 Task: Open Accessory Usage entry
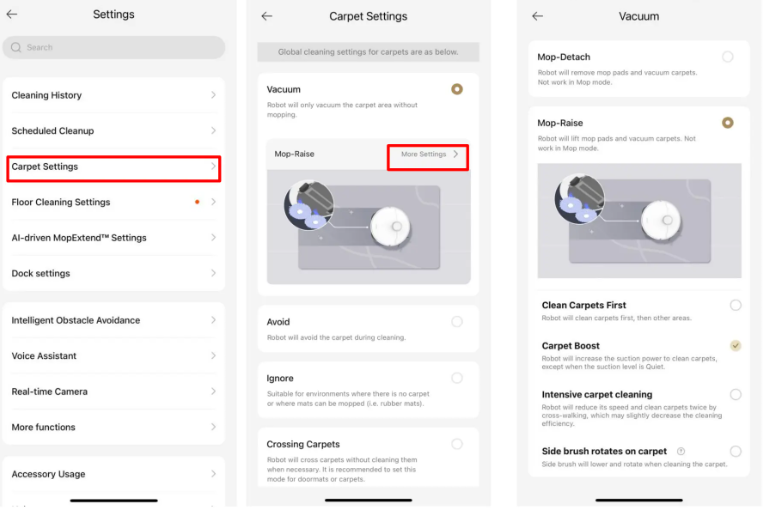pos(113,474)
